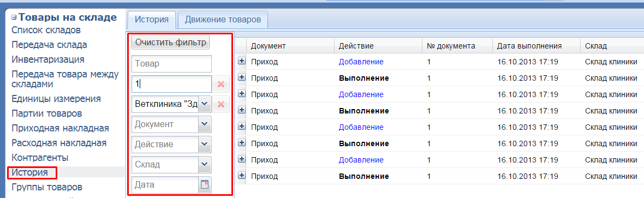Open История in the sidebar

tap(29, 172)
